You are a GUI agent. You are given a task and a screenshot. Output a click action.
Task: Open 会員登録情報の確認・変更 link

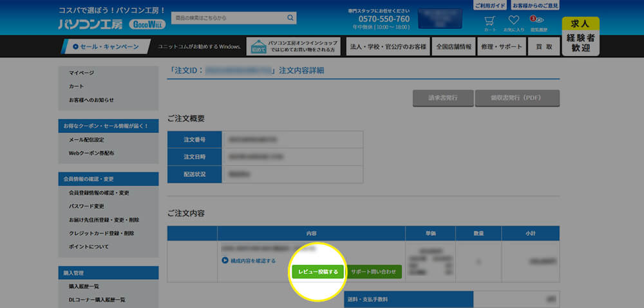point(99,193)
